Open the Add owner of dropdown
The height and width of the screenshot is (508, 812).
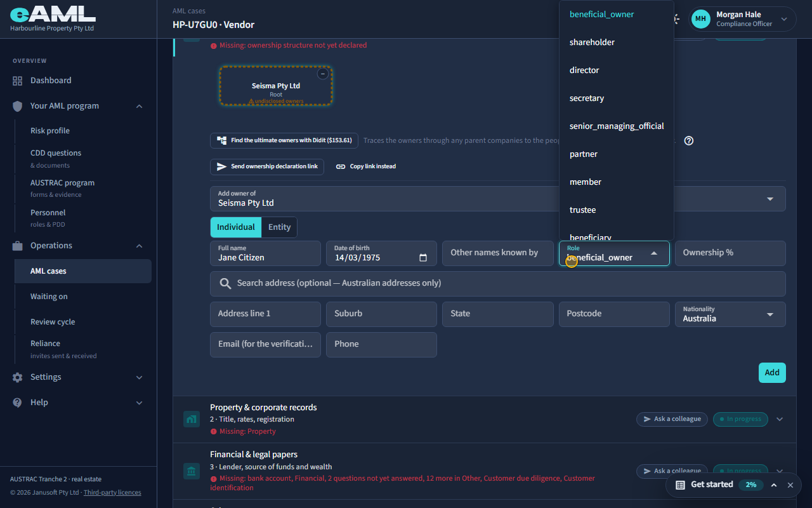[x=498, y=199]
